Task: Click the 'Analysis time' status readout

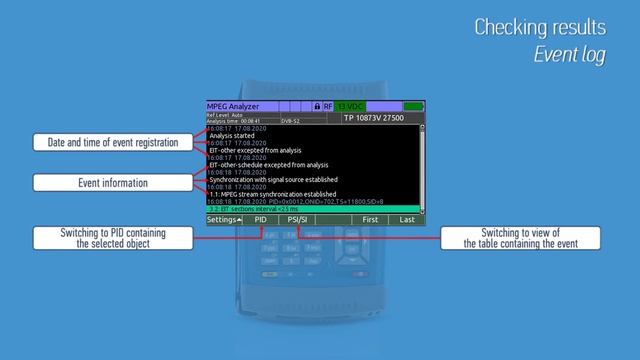Action: [x=233, y=121]
